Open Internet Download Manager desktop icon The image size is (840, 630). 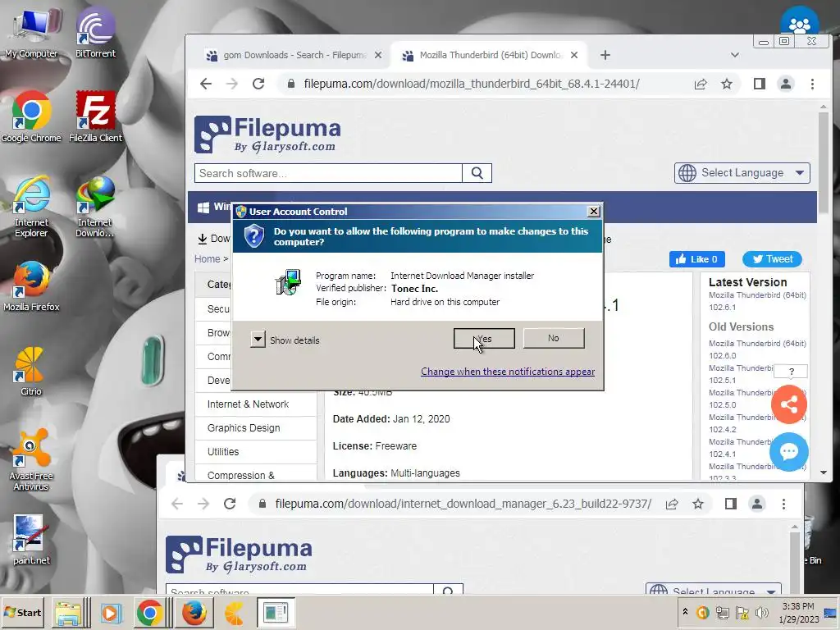pos(95,206)
